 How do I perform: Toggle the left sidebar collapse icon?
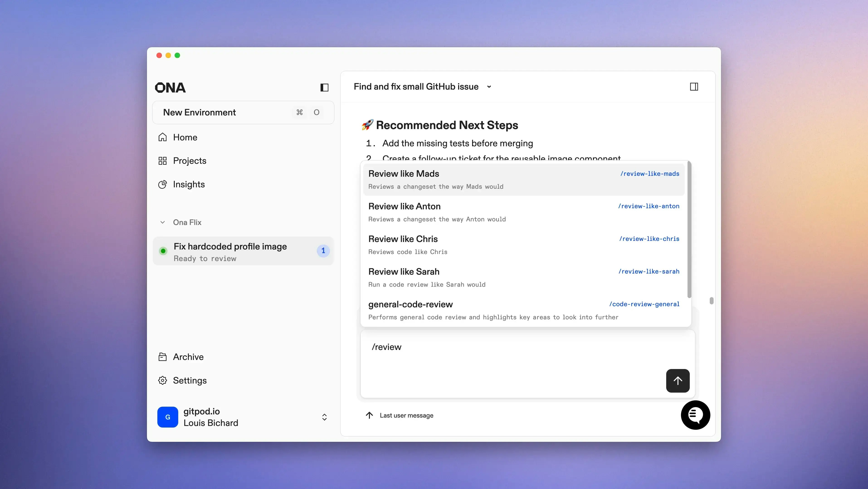point(324,88)
